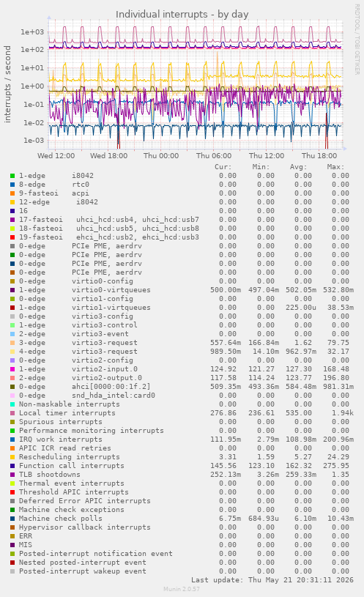Click the purple swatch for TLB shootdowns

(x=12, y=475)
